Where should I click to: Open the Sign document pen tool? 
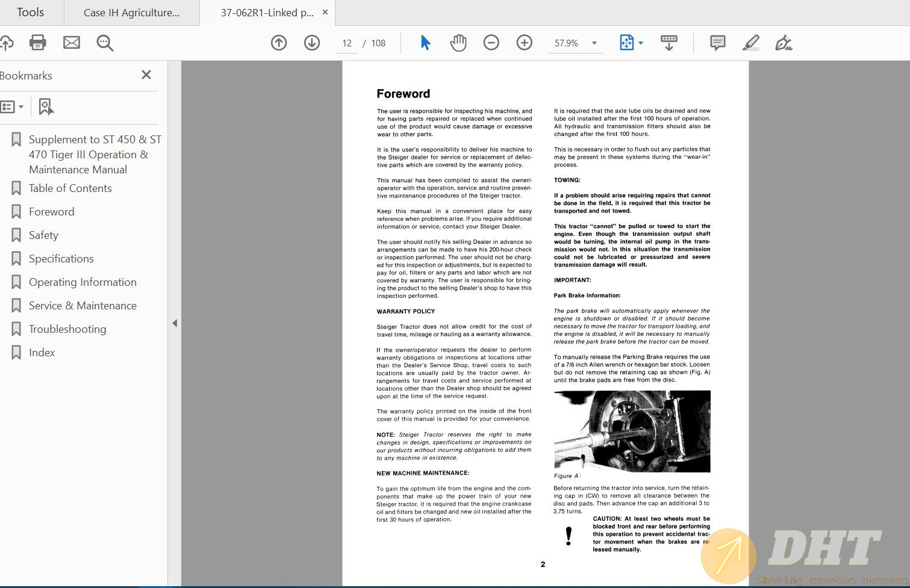[x=784, y=43]
